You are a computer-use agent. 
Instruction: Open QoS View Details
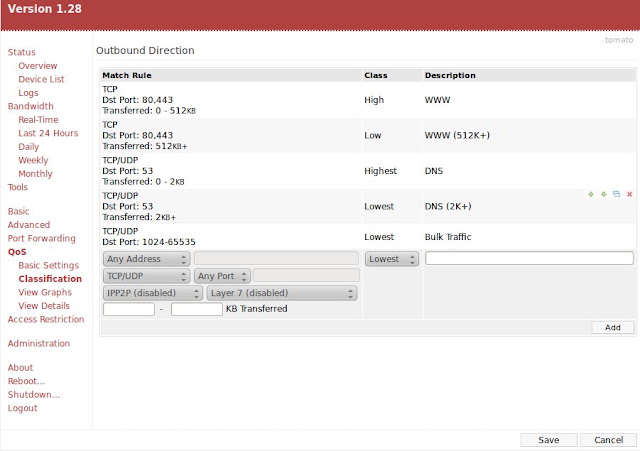coord(44,306)
